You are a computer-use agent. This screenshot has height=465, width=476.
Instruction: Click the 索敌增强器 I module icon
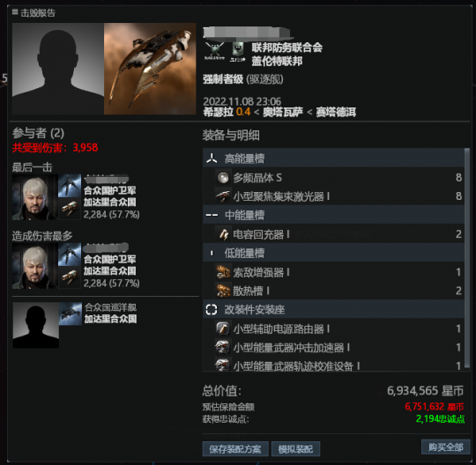click(x=223, y=272)
